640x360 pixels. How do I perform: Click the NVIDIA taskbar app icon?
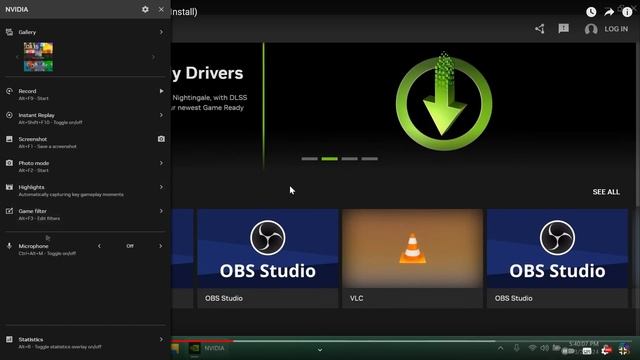tap(195, 348)
